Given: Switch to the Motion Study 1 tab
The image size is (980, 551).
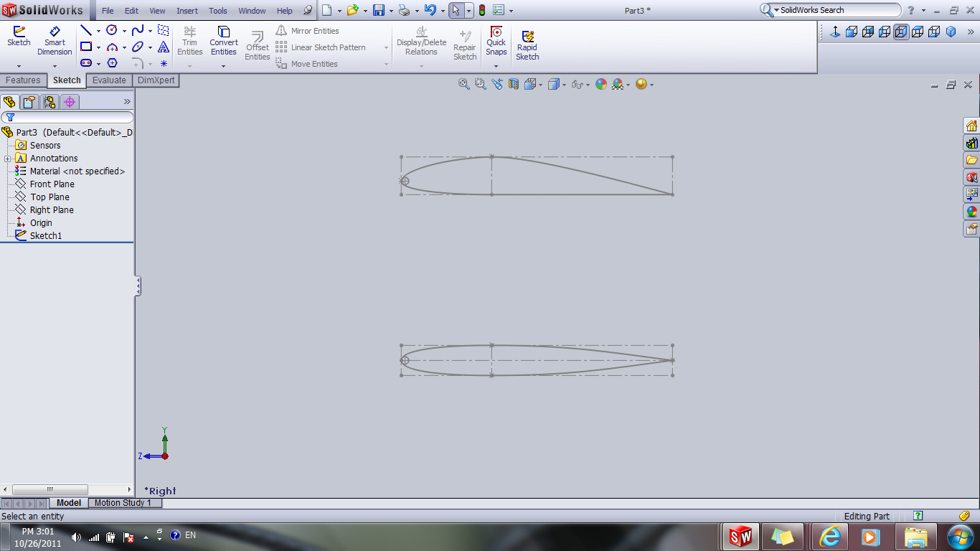Looking at the screenshot, I should tap(123, 503).
